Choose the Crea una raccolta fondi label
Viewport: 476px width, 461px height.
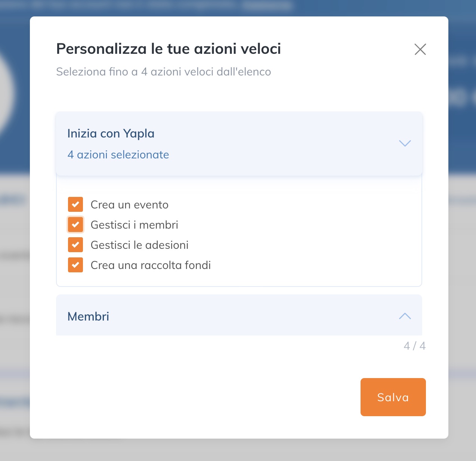pyautogui.click(x=151, y=265)
